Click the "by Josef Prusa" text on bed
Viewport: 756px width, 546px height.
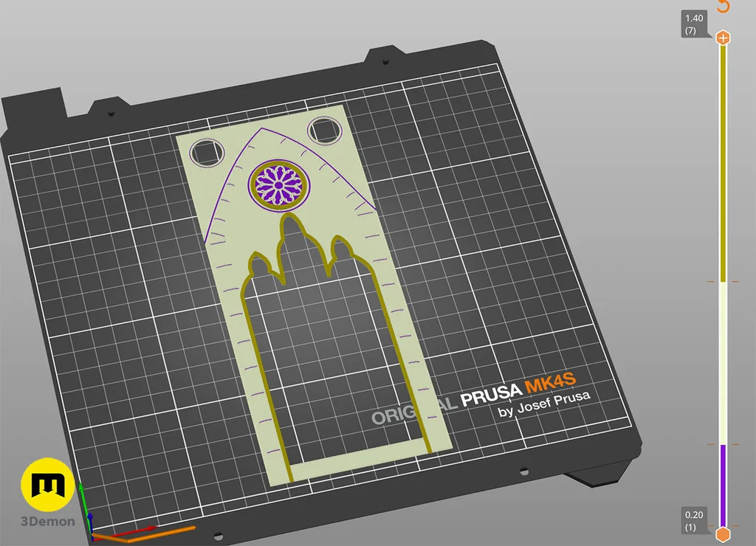(x=544, y=407)
